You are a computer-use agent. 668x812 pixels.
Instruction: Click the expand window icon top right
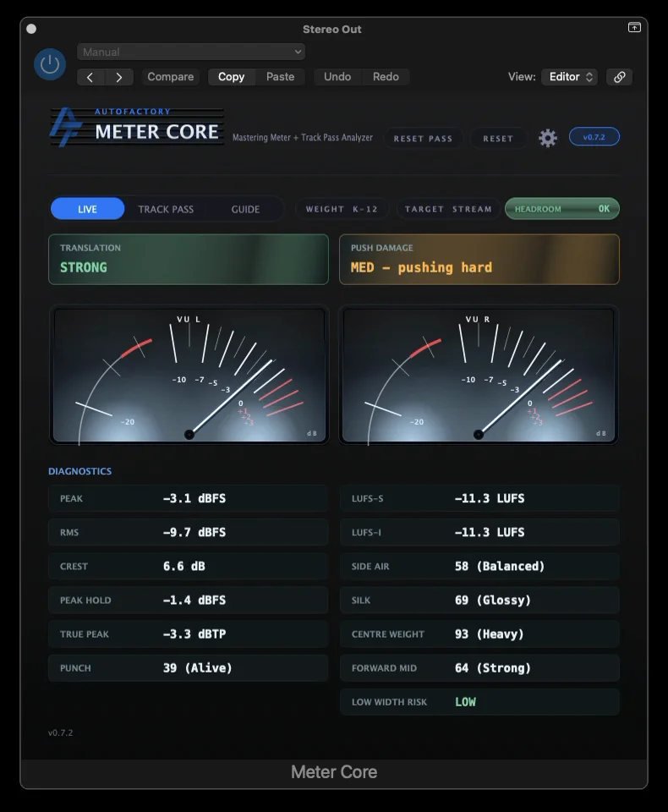634,27
